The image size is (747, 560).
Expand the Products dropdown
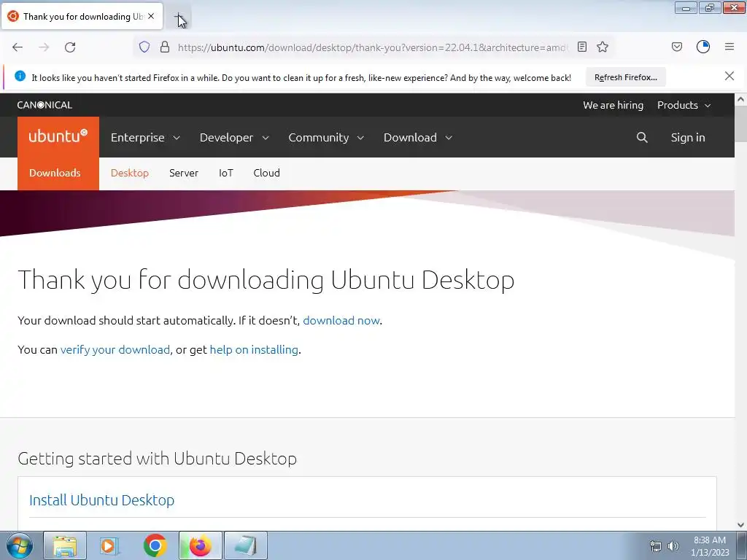coord(684,105)
